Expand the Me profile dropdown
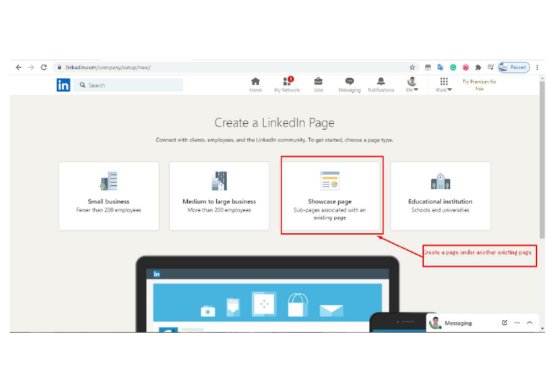555x392 pixels. point(412,85)
